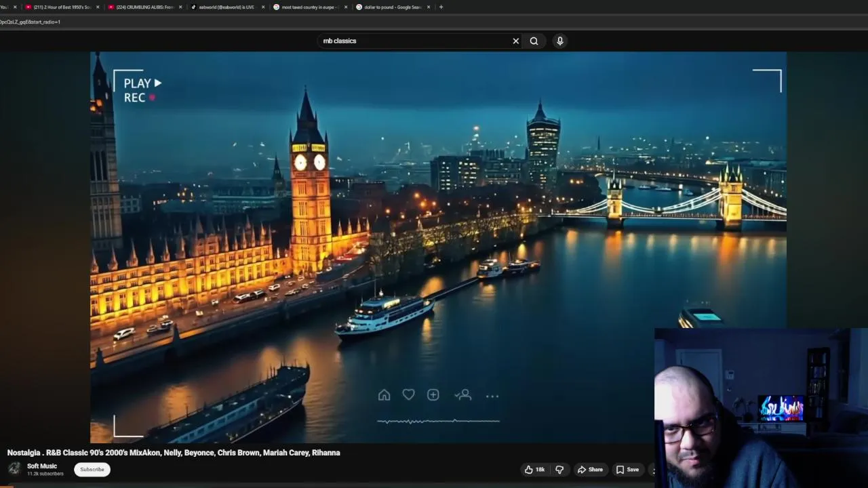Open the Soft Music channel name link

42,466
